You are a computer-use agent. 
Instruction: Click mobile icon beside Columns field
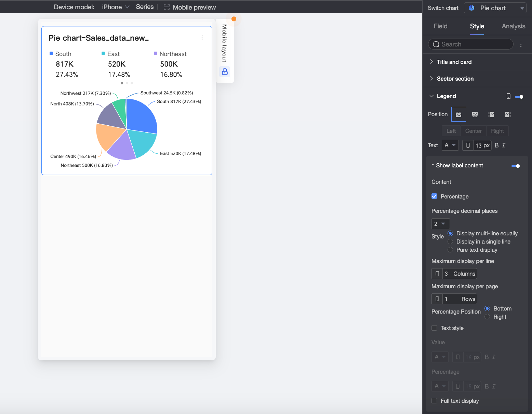[x=437, y=274]
